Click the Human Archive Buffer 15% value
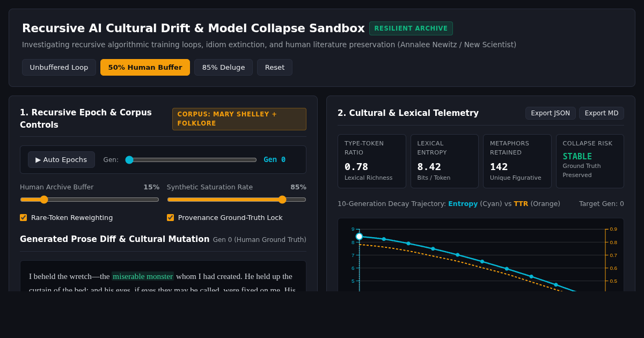 coord(151,187)
